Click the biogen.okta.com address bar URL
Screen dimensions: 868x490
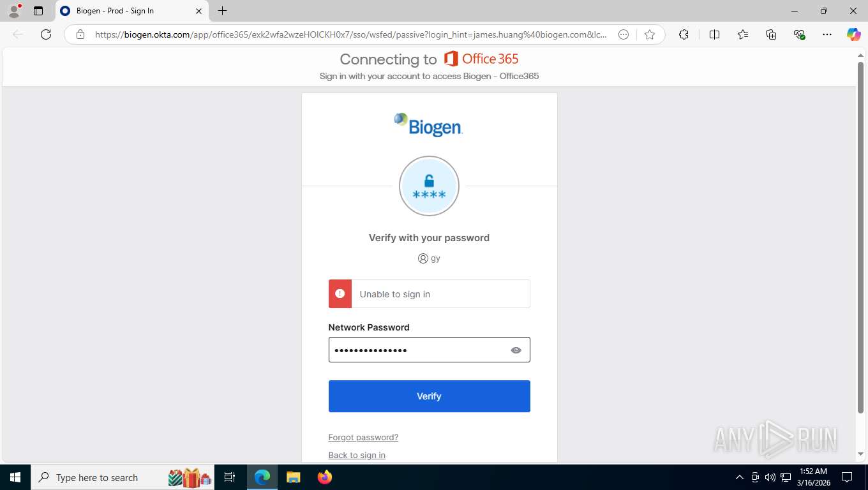click(x=350, y=34)
